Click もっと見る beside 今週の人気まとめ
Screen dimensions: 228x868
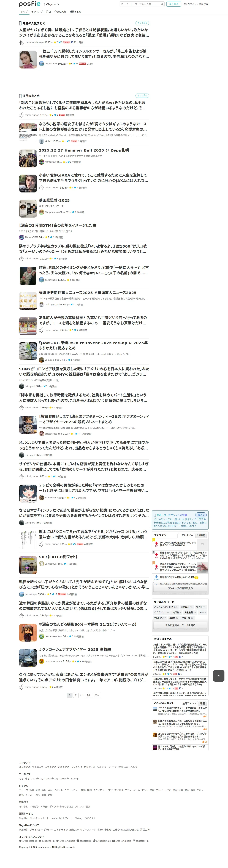142,23
